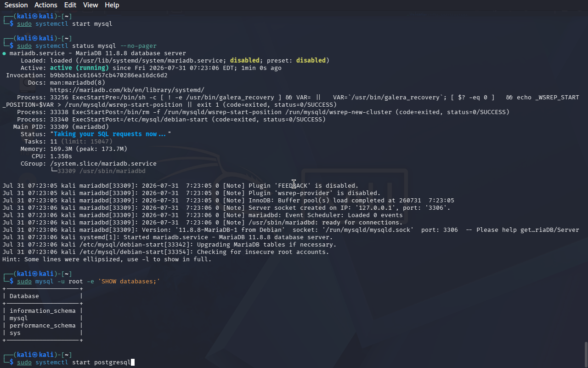Image resolution: width=588 pixels, height=368 pixels.
Task: Click the mariadb.com systemd documentation URL
Action: click(127, 90)
